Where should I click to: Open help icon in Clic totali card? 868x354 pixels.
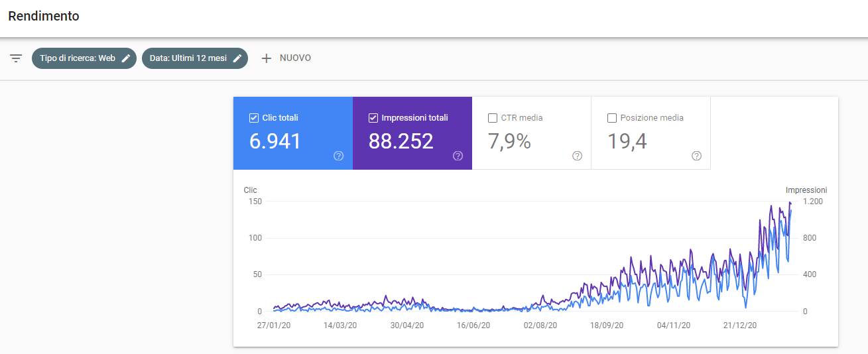pyautogui.click(x=338, y=156)
